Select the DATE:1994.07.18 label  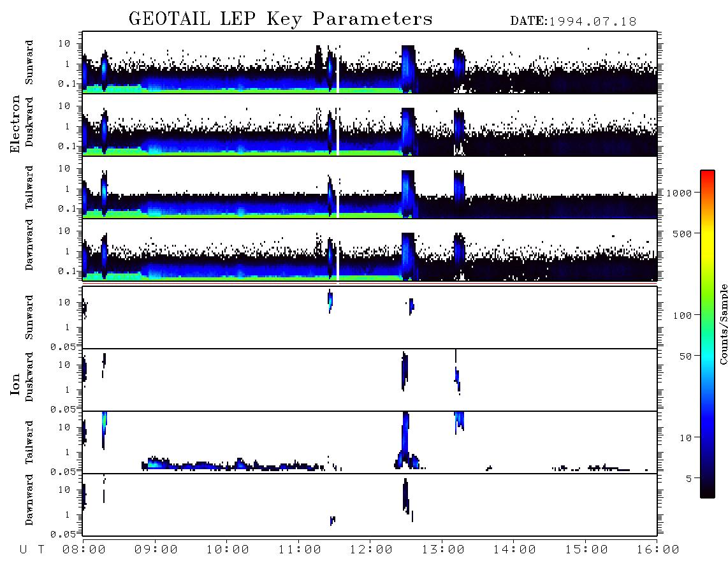pyautogui.click(x=573, y=21)
